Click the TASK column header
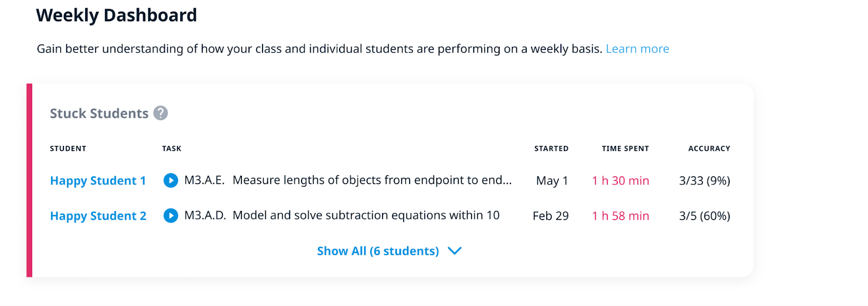The height and width of the screenshot is (306, 868). pos(171,149)
